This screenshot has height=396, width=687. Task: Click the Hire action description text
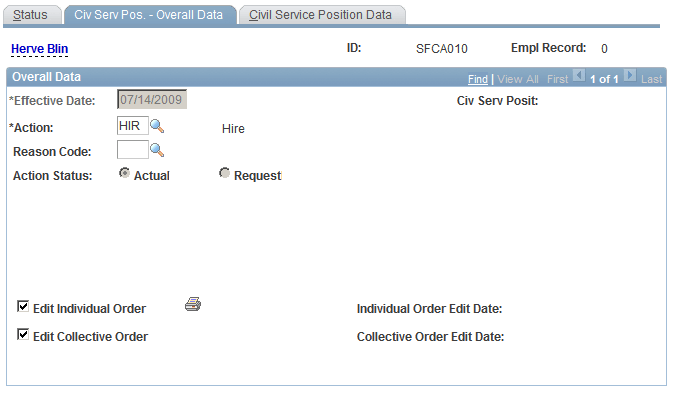click(x=233, y=129)
